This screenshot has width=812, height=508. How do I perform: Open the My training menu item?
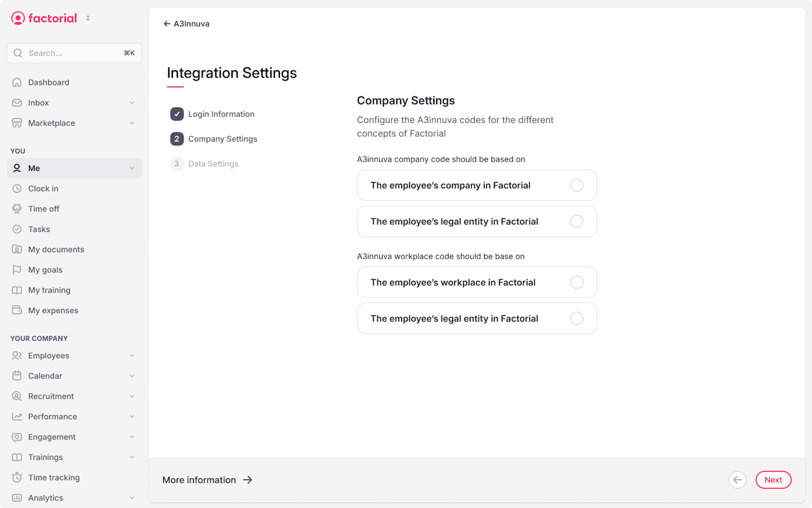[74, 290]
